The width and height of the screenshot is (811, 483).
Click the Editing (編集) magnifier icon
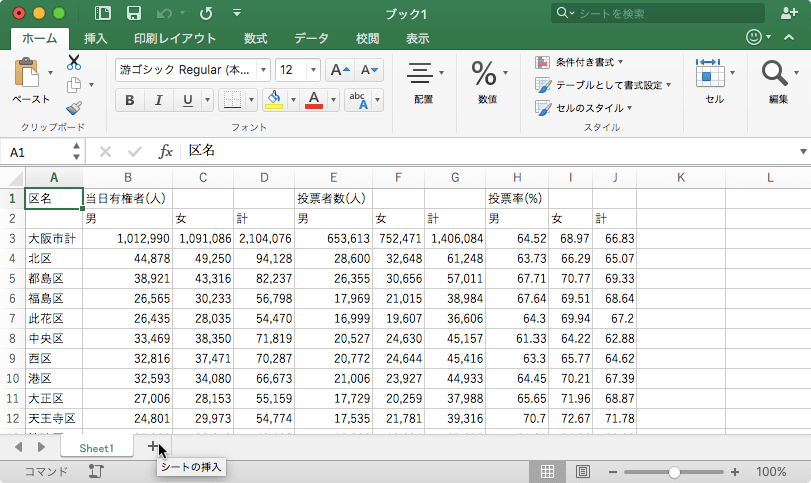pos(774,73)
